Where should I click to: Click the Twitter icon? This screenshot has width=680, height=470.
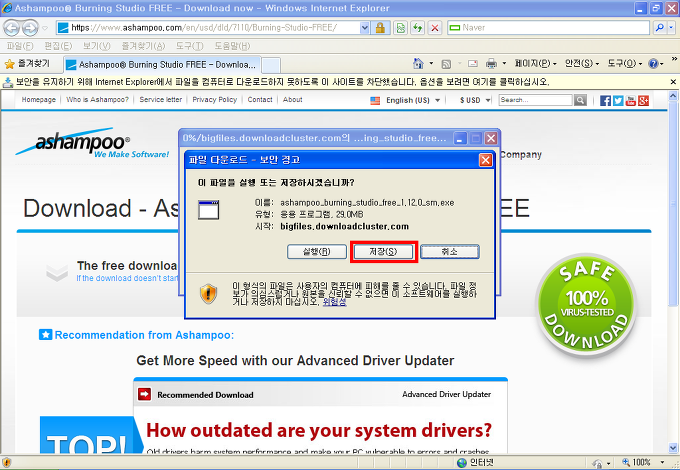point(618,101)
